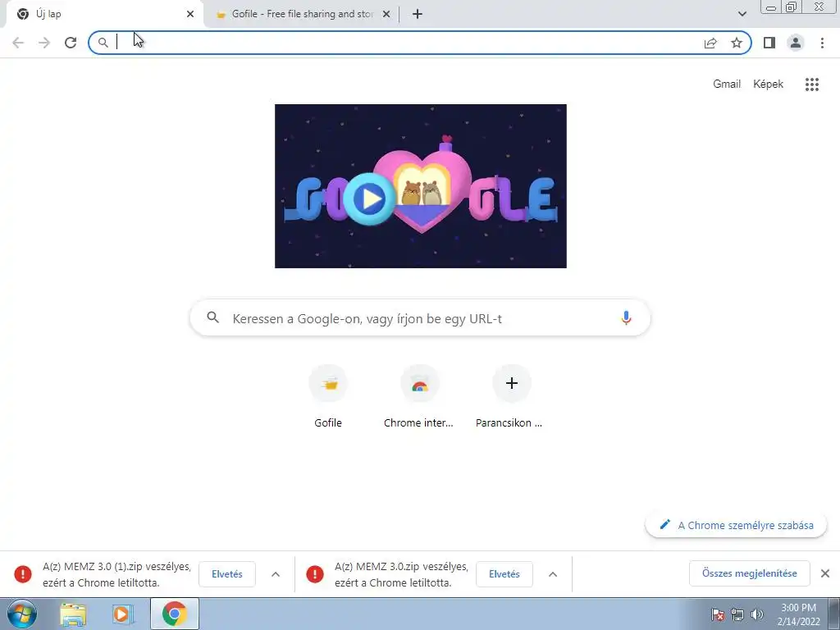
Task: Select the Új lap tab
Action: click(104, 15)
